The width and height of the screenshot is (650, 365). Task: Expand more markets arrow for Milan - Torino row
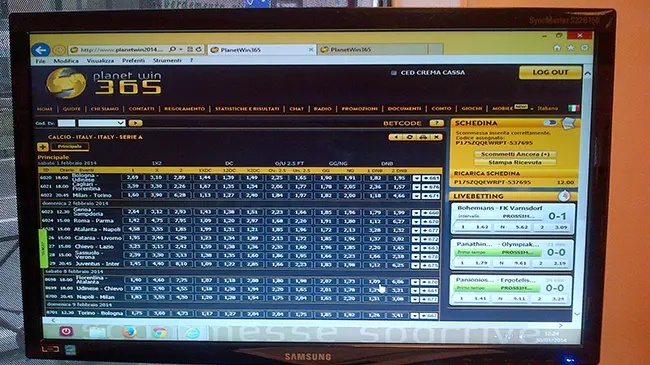pos(416,196)
